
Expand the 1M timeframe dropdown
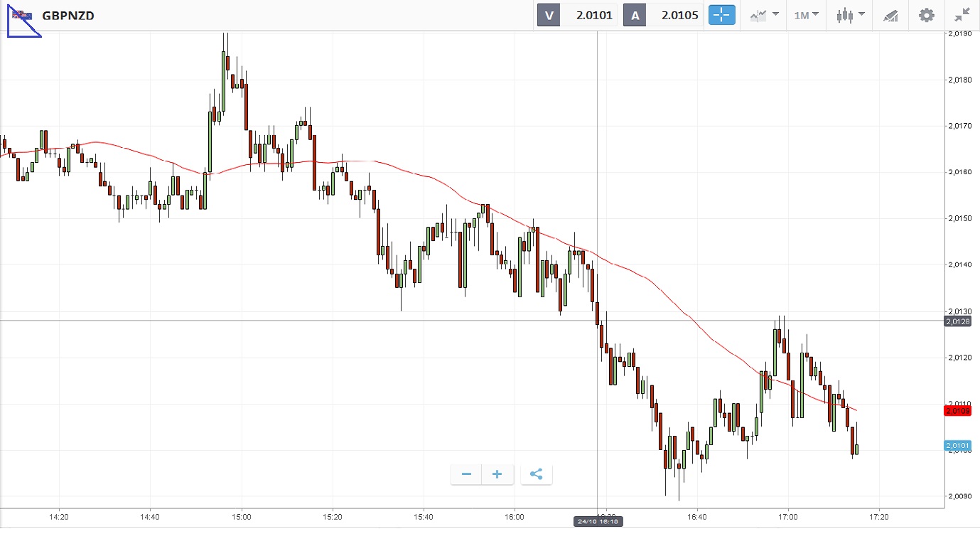tap(806, 15)
